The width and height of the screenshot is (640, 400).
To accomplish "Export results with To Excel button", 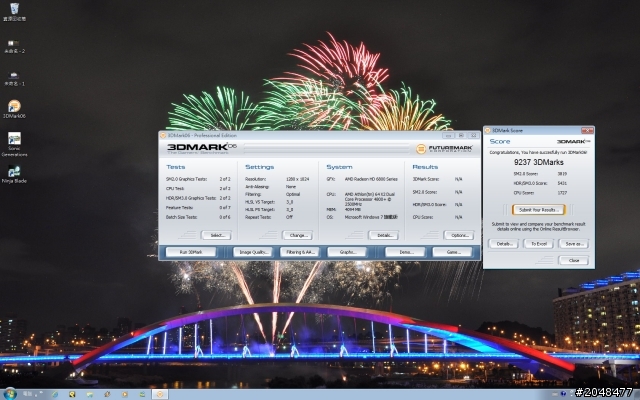I will (x=538, y=244).
